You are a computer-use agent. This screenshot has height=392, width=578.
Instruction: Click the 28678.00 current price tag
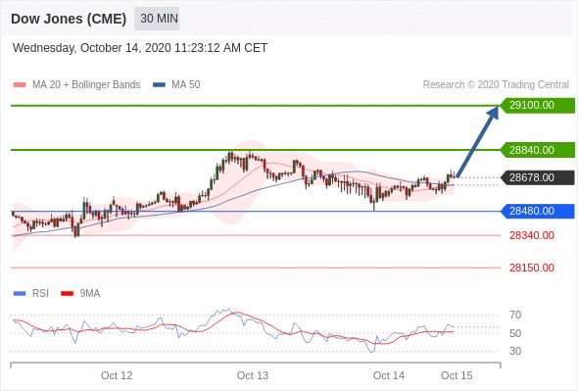[x=538, y=177]
